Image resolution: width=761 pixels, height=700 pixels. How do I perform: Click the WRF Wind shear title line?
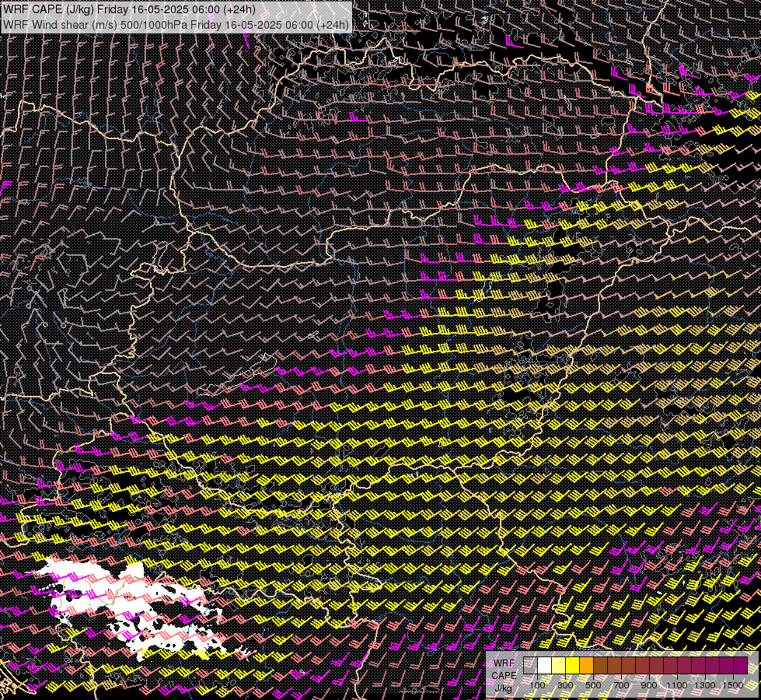176,25
